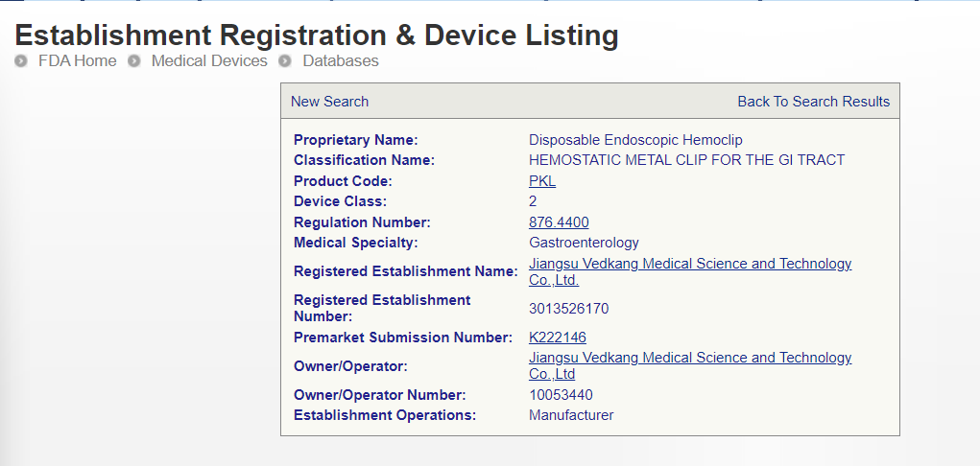
Task: Click the classification name HEMOSTATIC METAL CLIP text
Action: coord(686,160)
